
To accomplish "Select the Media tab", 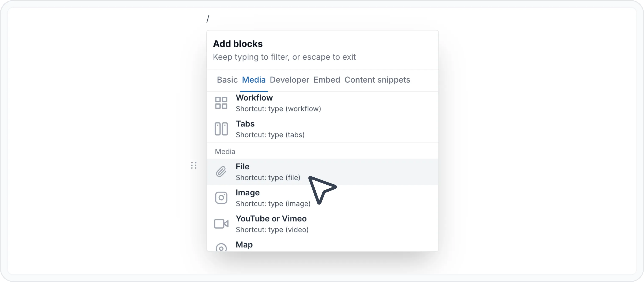I will 254,80.
